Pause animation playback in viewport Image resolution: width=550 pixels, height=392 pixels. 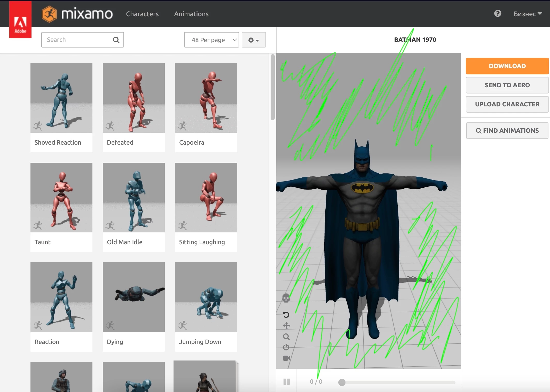tap(287, 382)
